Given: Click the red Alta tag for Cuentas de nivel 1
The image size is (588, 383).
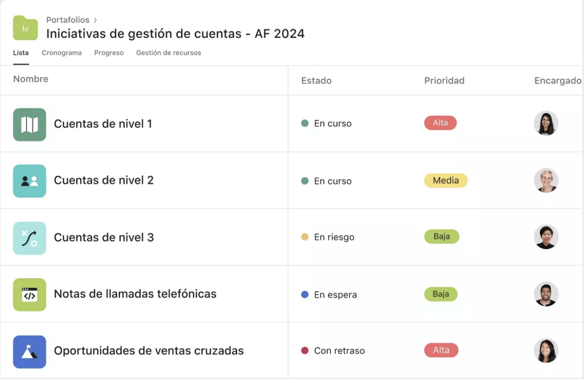Looking at the screenshot, I should pyautogui.click(x=440, y=123).
